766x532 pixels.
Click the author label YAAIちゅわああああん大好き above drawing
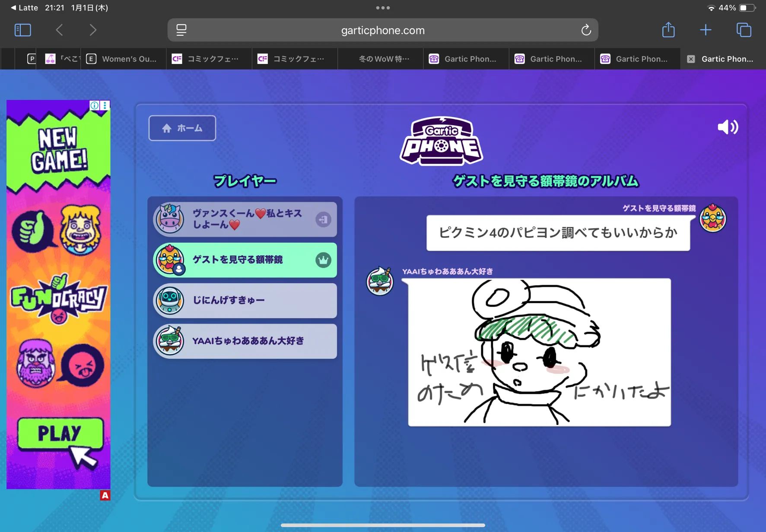(x=448, y=272)
